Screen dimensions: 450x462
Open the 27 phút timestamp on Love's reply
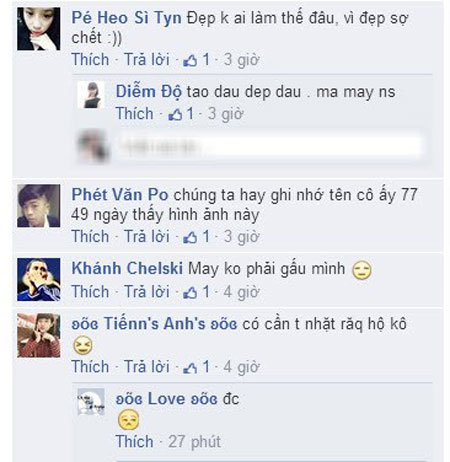click(x=194, y=442)
